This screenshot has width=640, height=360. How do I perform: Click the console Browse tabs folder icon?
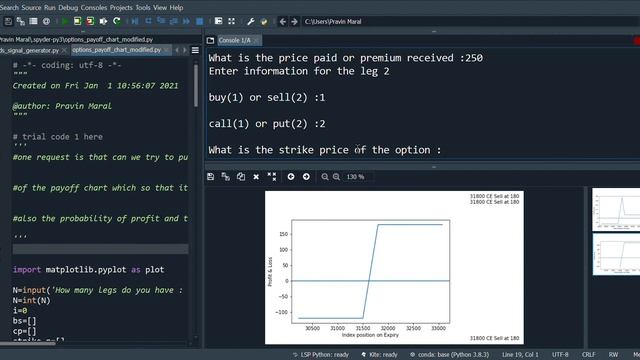coord(210,40)
